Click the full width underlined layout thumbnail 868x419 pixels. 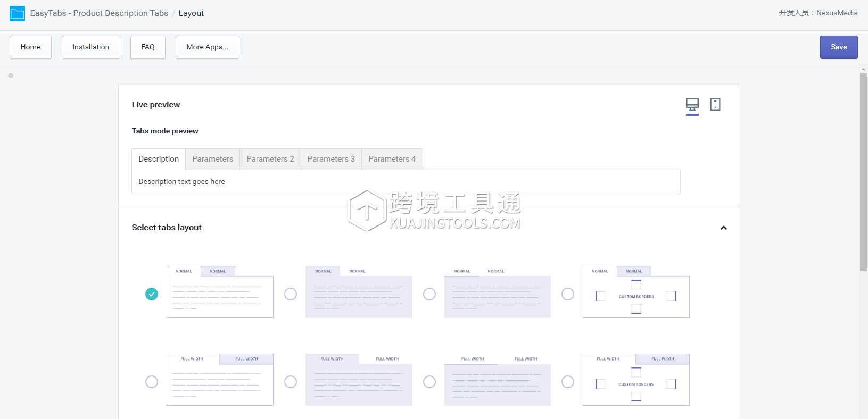498,380
